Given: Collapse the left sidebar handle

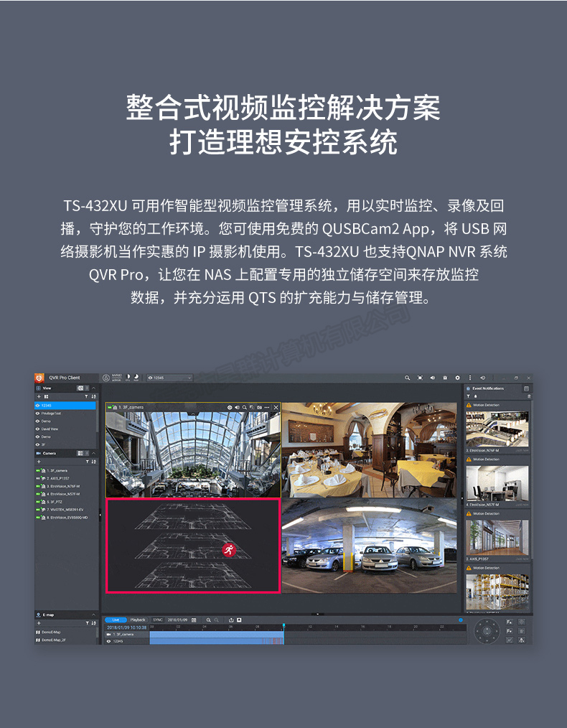Looking at the screenshot, I should pos(100,515).
